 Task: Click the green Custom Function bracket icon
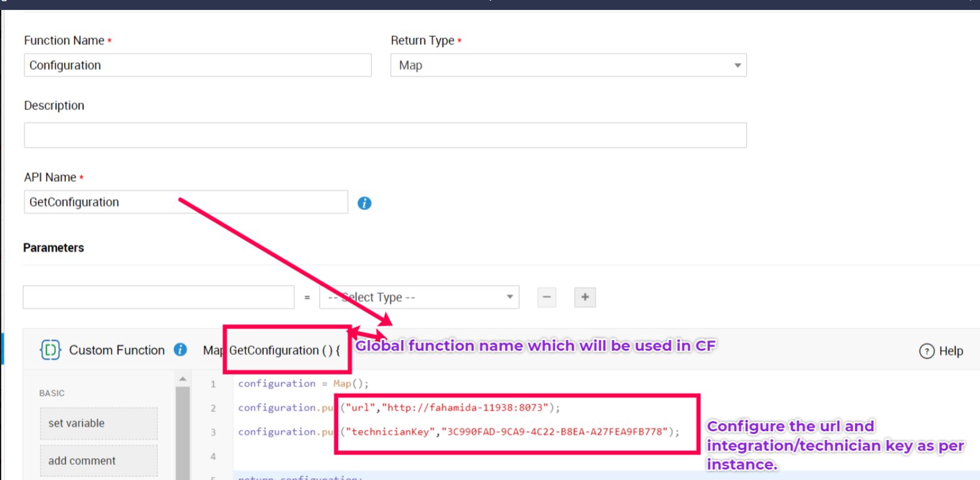(50, 350)
